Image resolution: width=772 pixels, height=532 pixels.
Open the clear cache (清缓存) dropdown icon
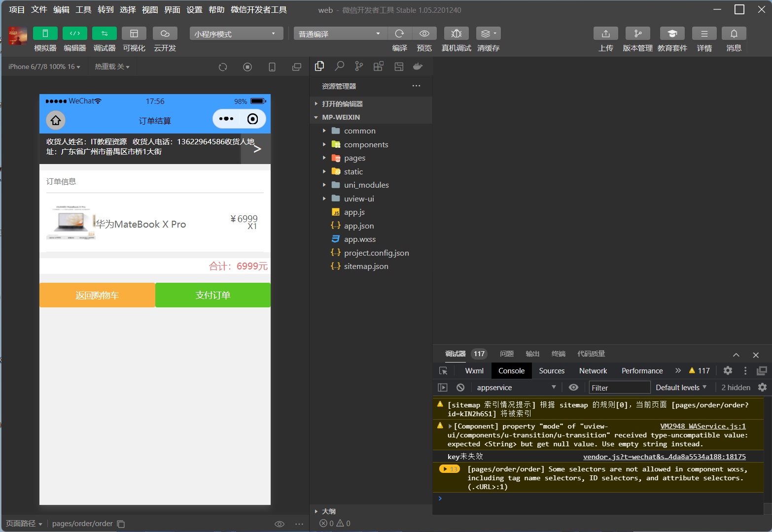click(489, 33)
